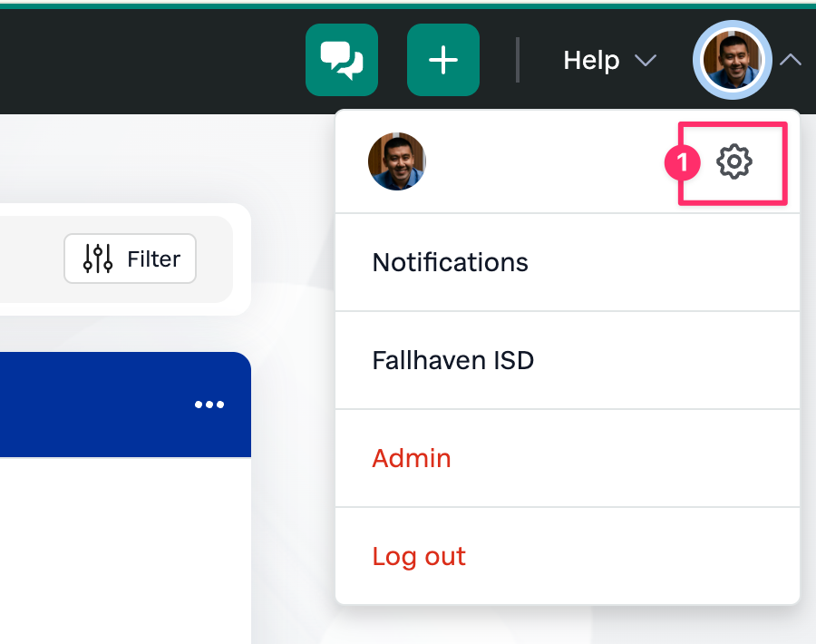Click Log out in the dropdown
The image size is (816, 644).
[x=419, y=556]
